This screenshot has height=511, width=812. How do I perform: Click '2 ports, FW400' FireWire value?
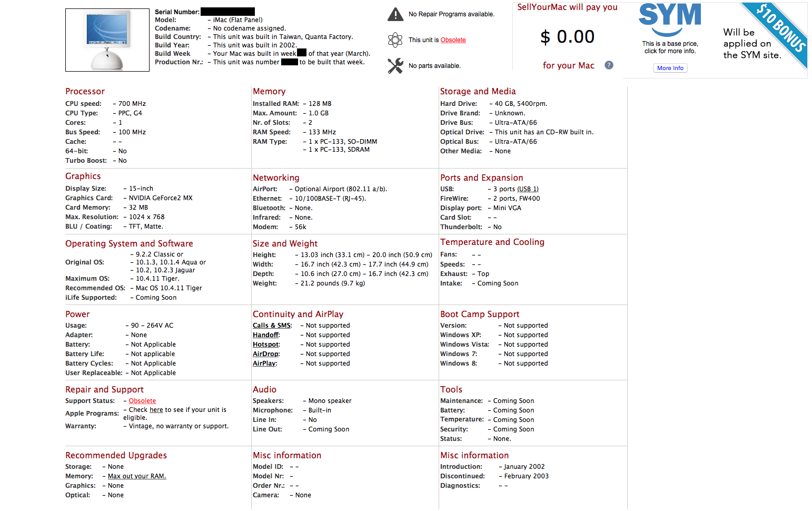(517, 199)
